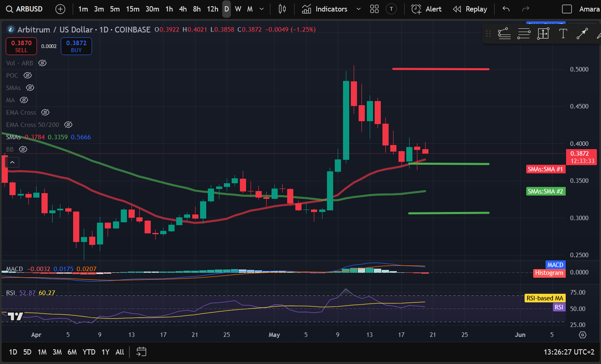Viewport: 601px width, 364px height.
Task: Click the Arbitrum coin logo icon
Action: (x=11, y=30)
